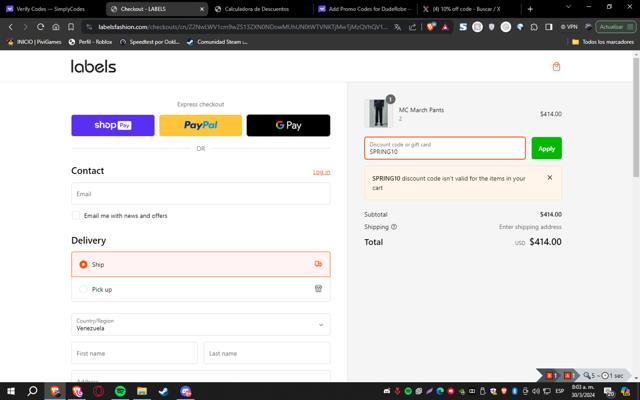The image size is (640, 400).
Task: Click the MC March Pants product thumbnail
Action: pyautogui.click(x=378, y=113)
